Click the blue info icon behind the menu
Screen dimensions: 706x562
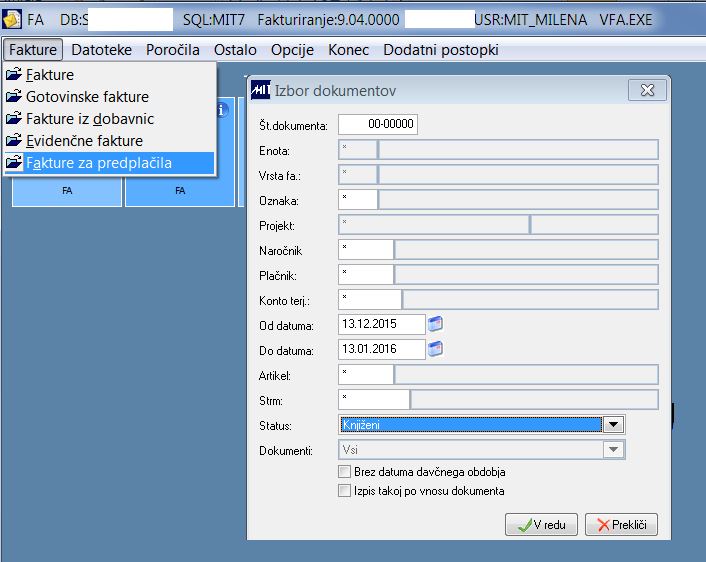pyautogui.click(x=222, y=110)
